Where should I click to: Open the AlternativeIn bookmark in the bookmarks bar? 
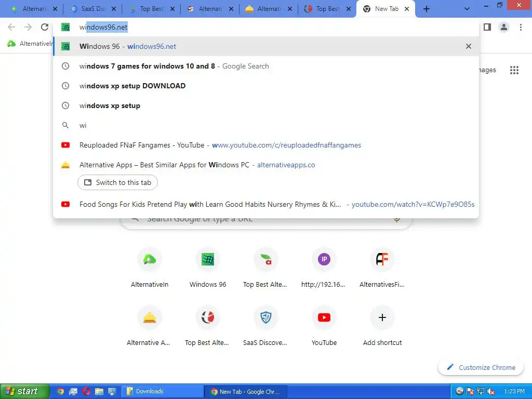(x=30, y=44)
